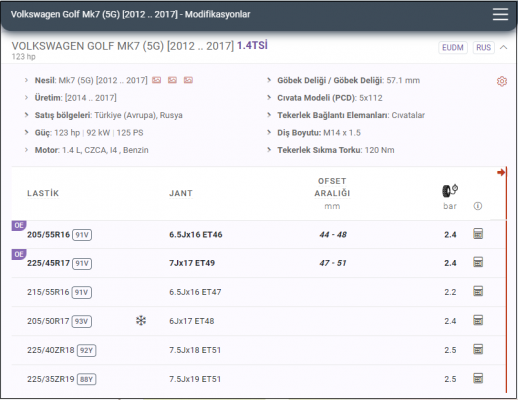Click the bar unit label under pressure icon
Viewport: 518px width, 400px height.
(x=450, y=206)
